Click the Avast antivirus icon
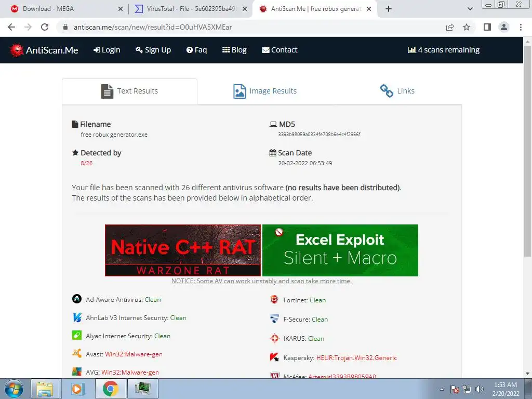Viewport: 532px width, 399px height. click(77, 353)
